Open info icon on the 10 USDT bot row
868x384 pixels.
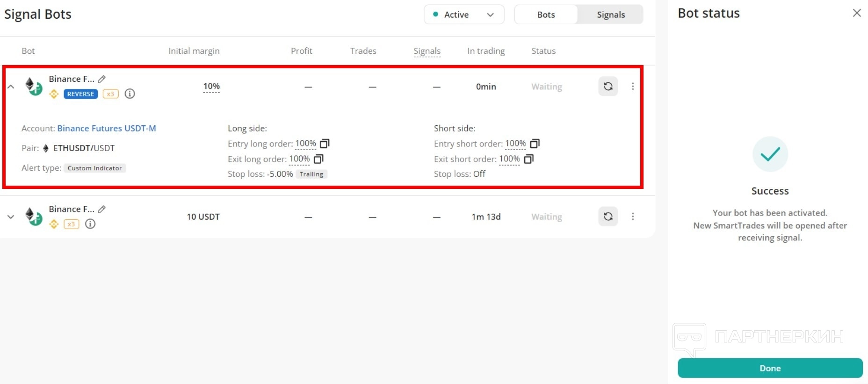(90, 224)
